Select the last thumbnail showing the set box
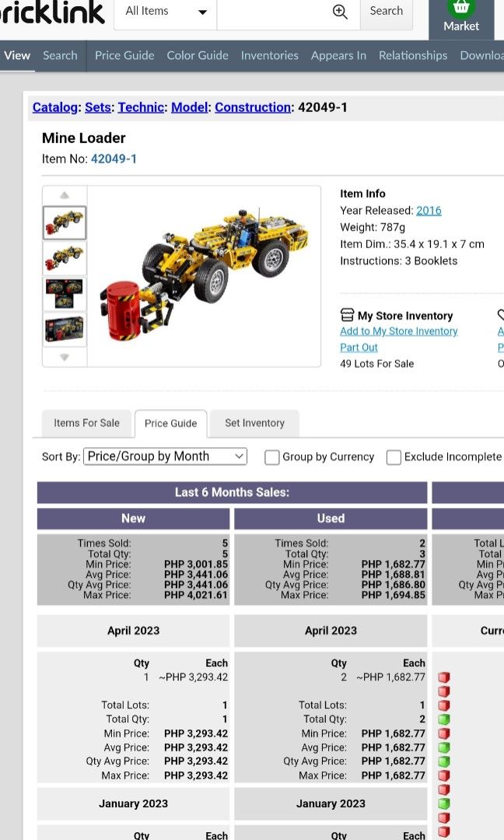Viewport: 504px width, 840px height. 65,330
